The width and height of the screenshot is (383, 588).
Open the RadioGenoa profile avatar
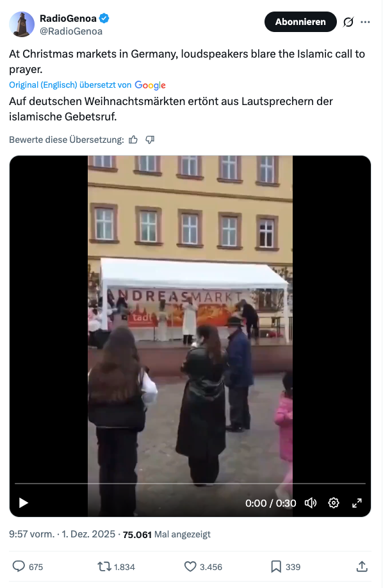click(x=22, y=24)
